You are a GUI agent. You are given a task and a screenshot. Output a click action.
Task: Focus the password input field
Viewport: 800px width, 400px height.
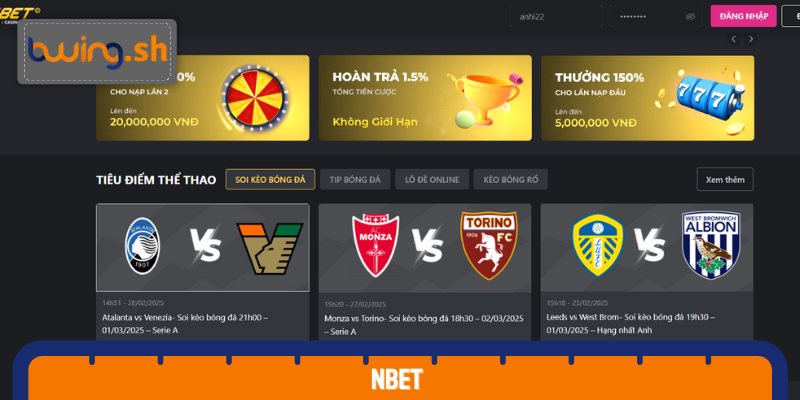(649, 16)
